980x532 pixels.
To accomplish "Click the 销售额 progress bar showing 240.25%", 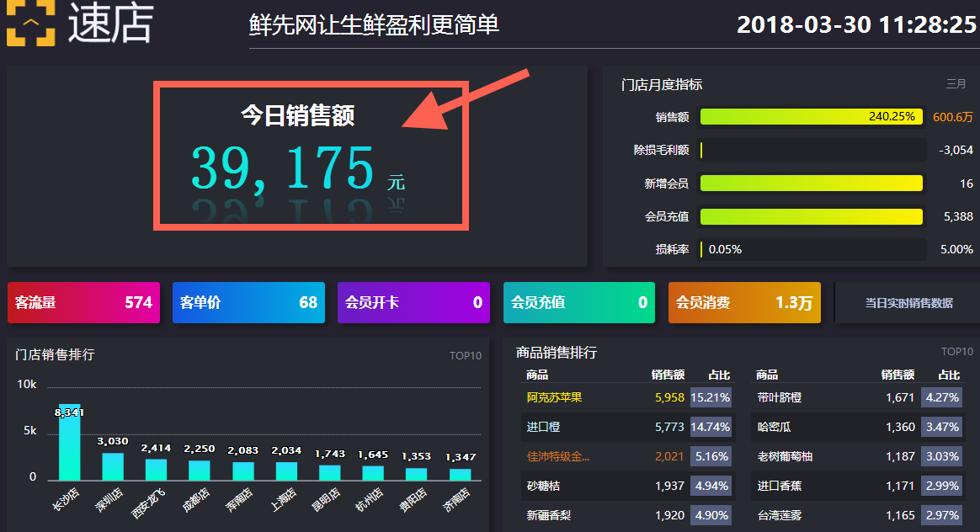I will (812, 117).
